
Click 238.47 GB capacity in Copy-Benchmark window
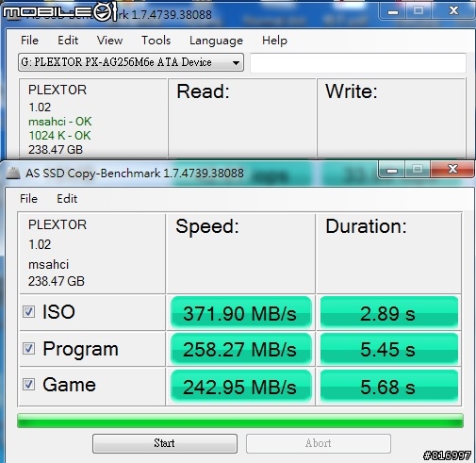pyautogui.click(x=57, y=281)
